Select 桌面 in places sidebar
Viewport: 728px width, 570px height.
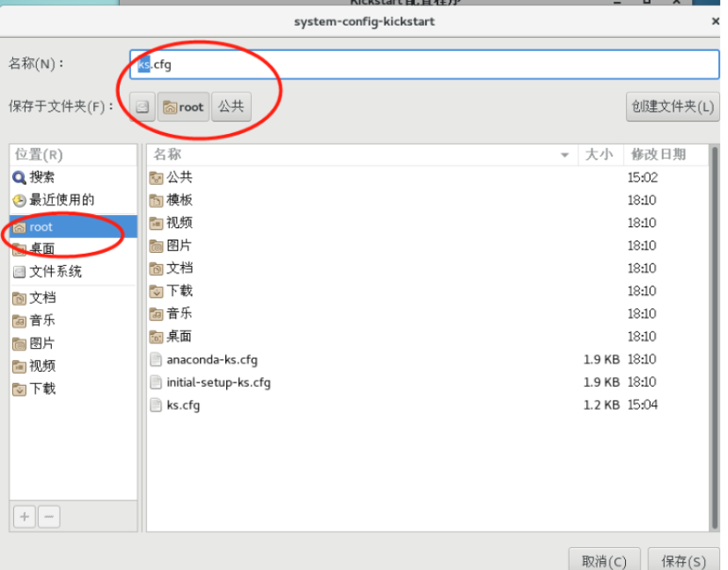point(73,249)
